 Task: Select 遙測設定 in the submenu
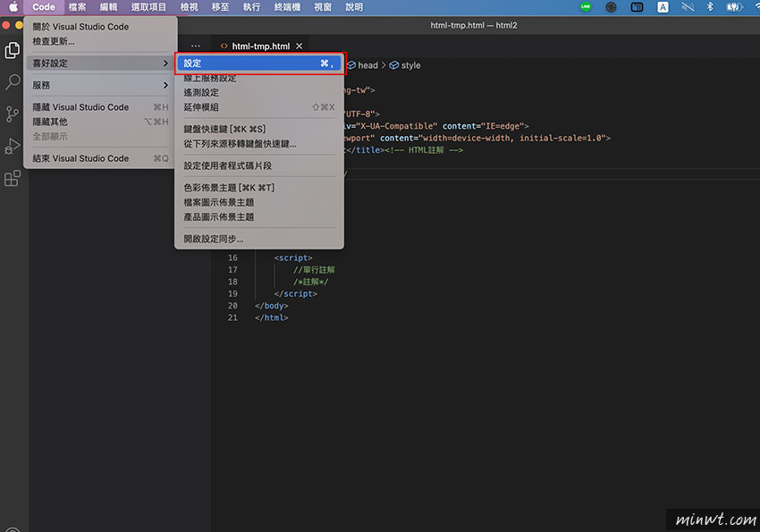(259, 93)
